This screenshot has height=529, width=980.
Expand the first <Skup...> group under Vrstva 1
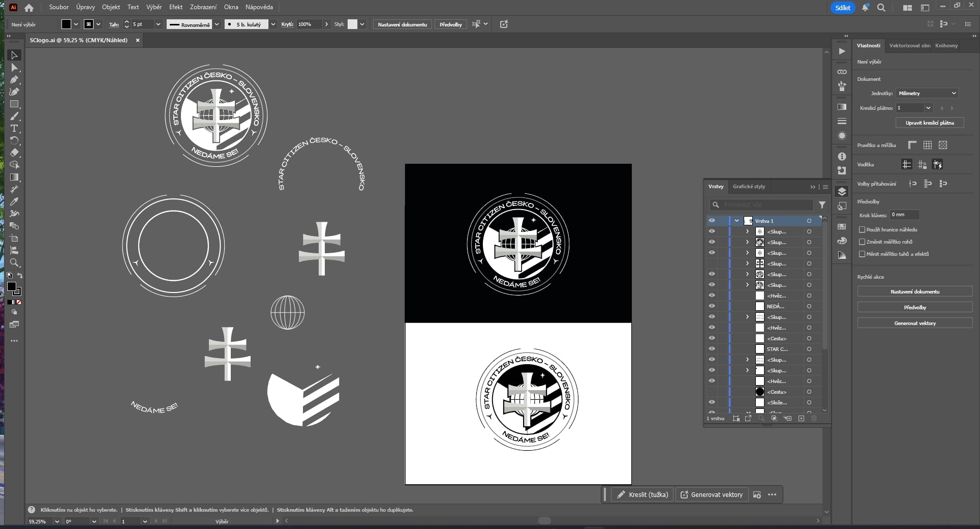coord(747,231)
